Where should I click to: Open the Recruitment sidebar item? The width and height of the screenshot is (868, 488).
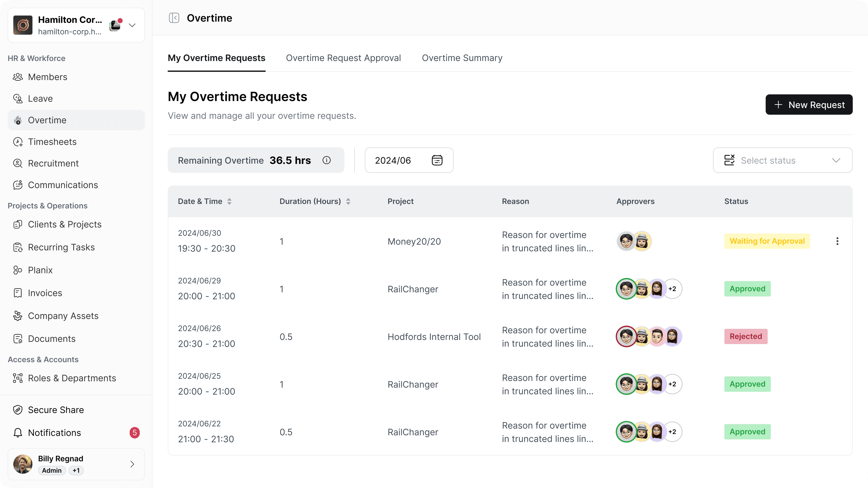click(53, 163)
